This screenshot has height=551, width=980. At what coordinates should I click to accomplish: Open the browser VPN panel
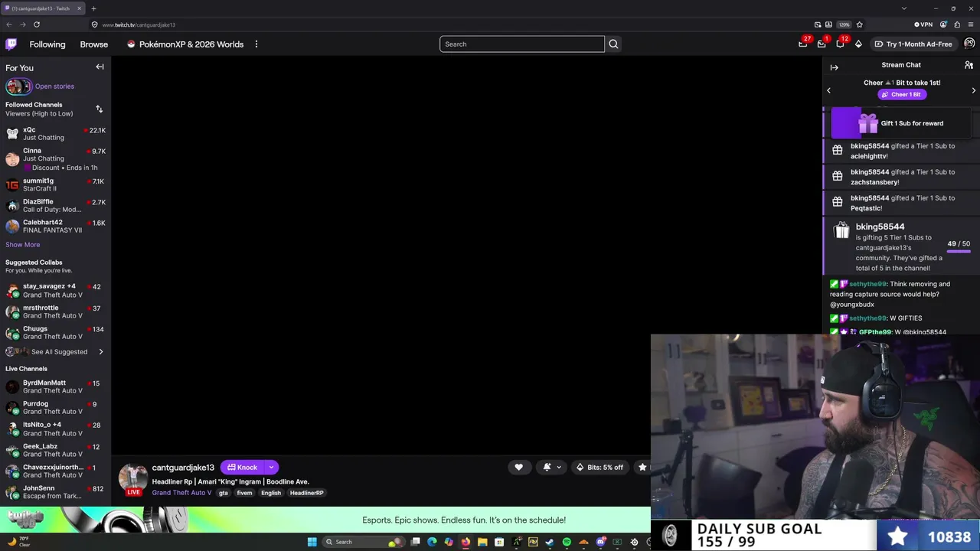point(923,24)
